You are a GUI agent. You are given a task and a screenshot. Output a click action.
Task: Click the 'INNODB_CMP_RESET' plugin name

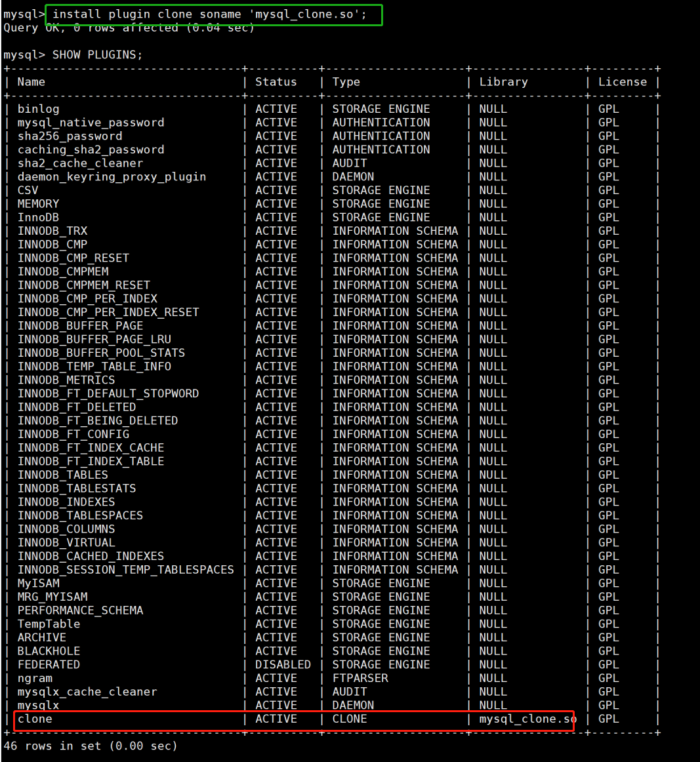click(x=73, y=258)
